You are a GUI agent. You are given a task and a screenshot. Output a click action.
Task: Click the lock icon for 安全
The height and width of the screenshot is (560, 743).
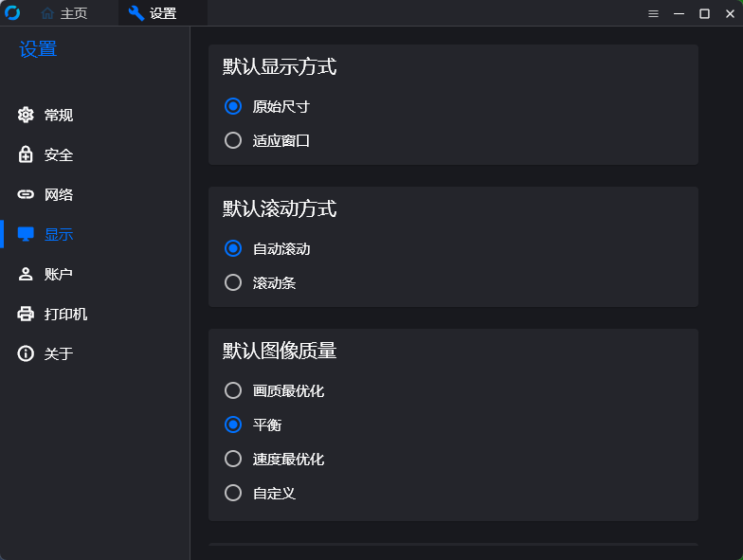[x=26, y=155]
